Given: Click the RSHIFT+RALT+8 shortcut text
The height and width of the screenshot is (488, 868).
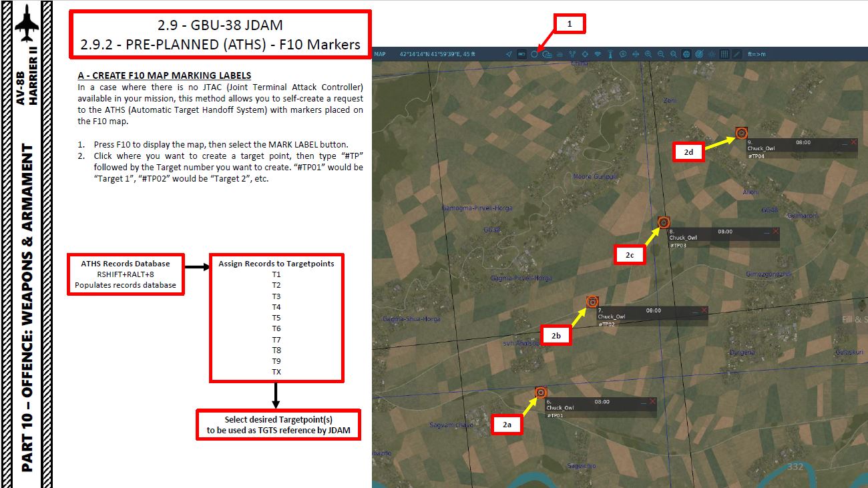Looking at the screenshot, I should coord(126,274).
